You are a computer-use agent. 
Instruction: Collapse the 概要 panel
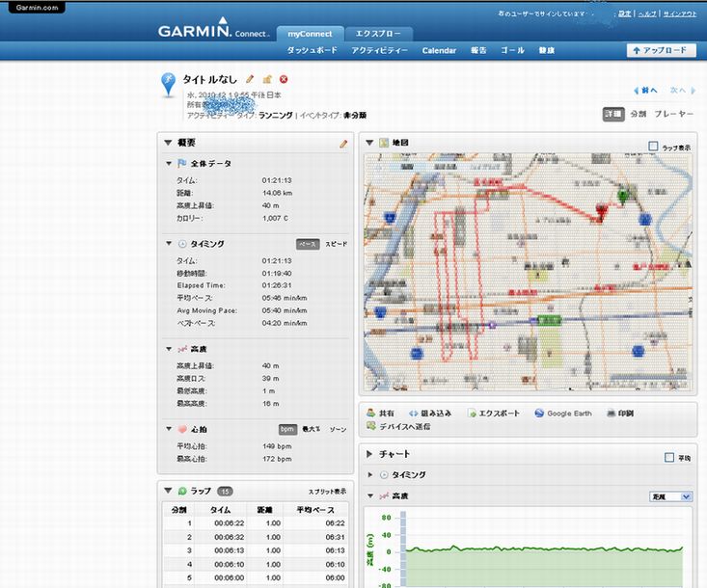click(168, 143)
